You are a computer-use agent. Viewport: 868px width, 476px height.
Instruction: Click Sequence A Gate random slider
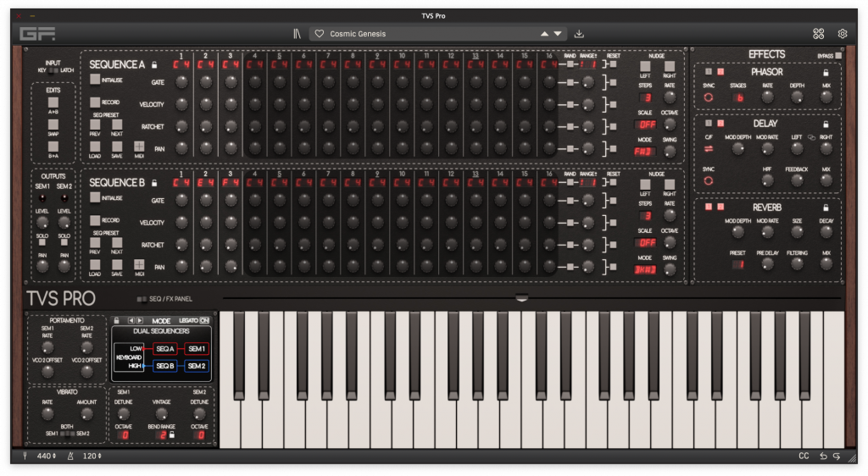pyautogui.click(x=570, y=82)
